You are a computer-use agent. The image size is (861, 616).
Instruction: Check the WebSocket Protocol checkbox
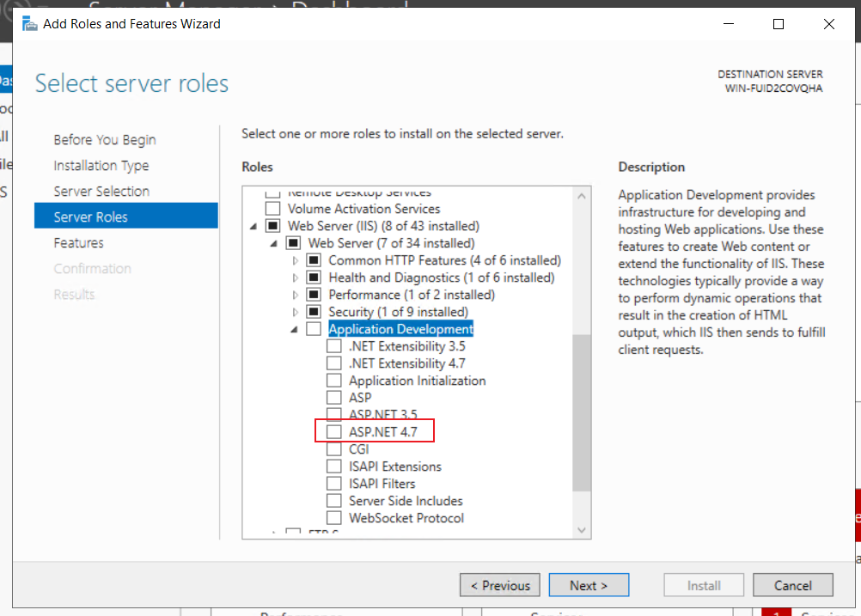click(x=334, y=518)
